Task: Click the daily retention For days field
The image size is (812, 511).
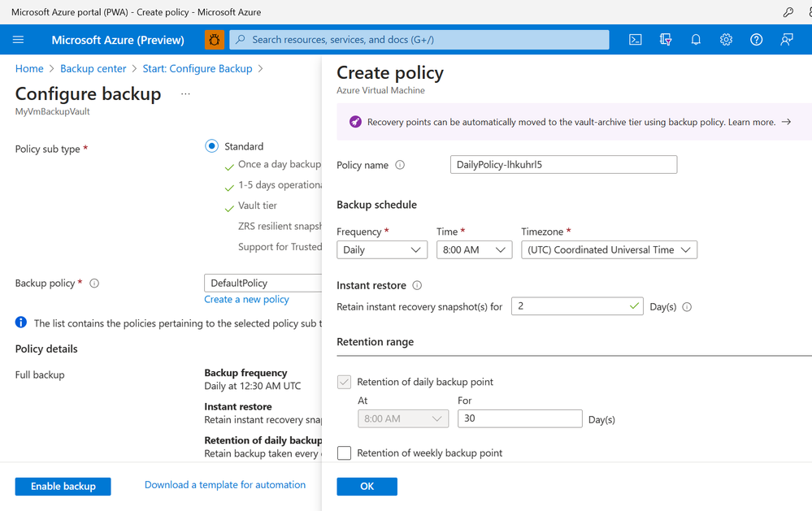Action: [520, 419]
